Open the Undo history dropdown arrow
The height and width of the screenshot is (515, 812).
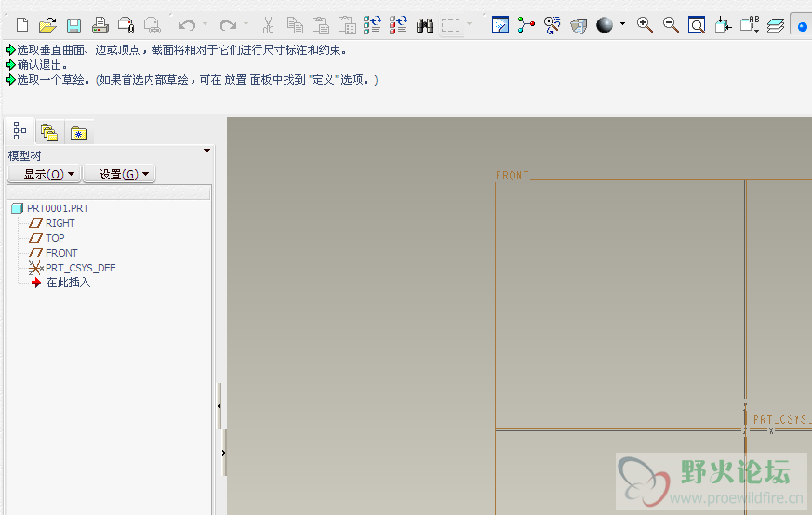(205, 24)
